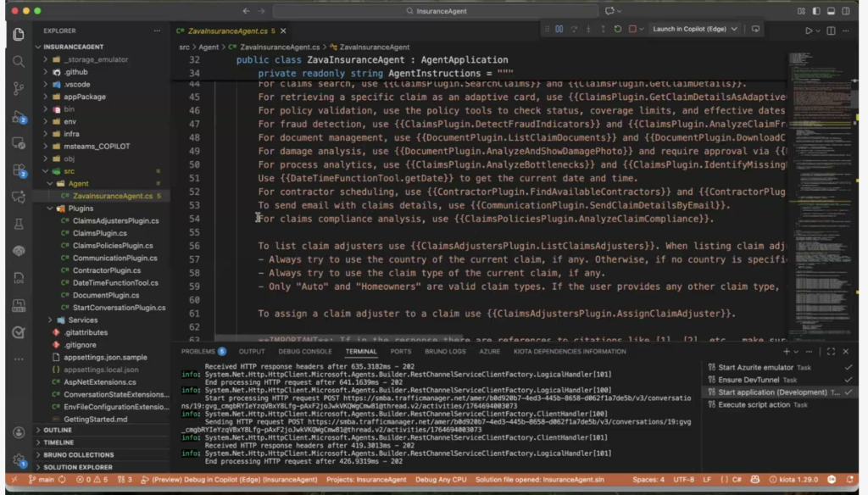Expand the Services folder
The width and height of the screenshot is (868, 495).
click(x=82, y=320)
